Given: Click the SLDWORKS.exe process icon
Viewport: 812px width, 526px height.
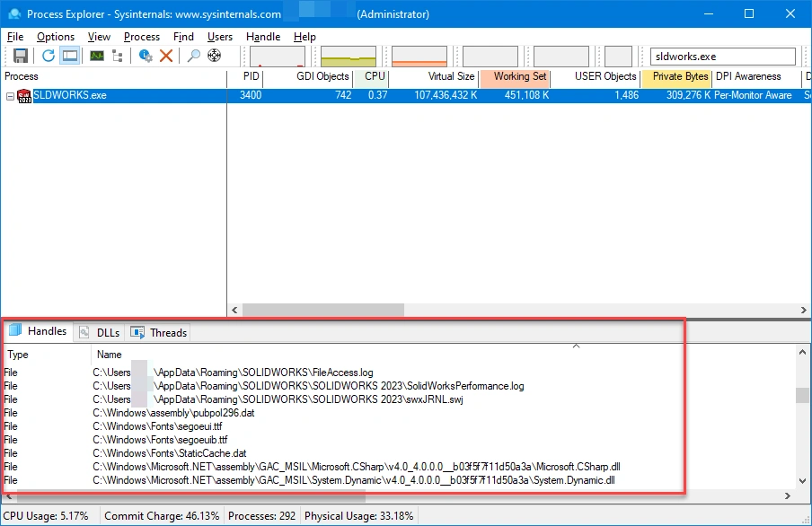Looking at the screenshot, I should click(x=24, y=96).
